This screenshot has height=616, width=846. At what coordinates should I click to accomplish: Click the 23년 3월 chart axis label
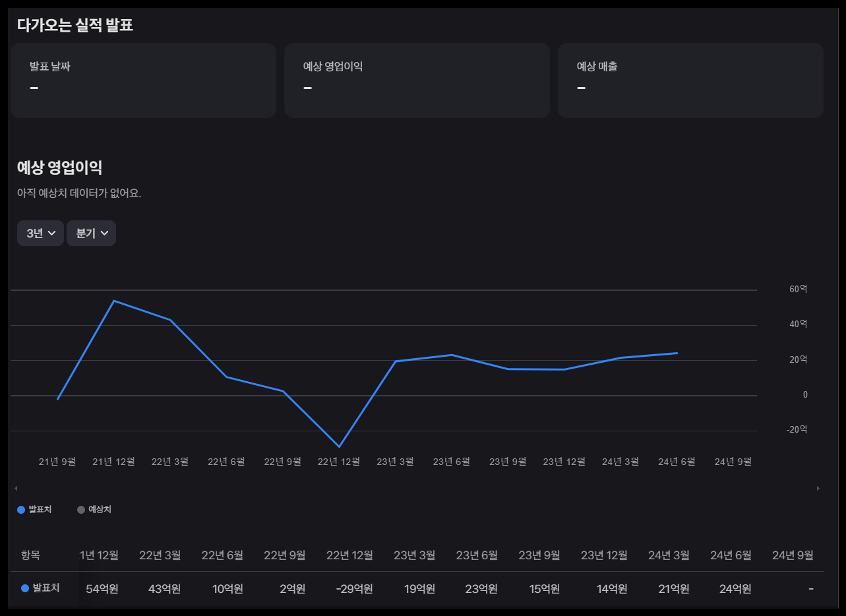tap(395, 462)
